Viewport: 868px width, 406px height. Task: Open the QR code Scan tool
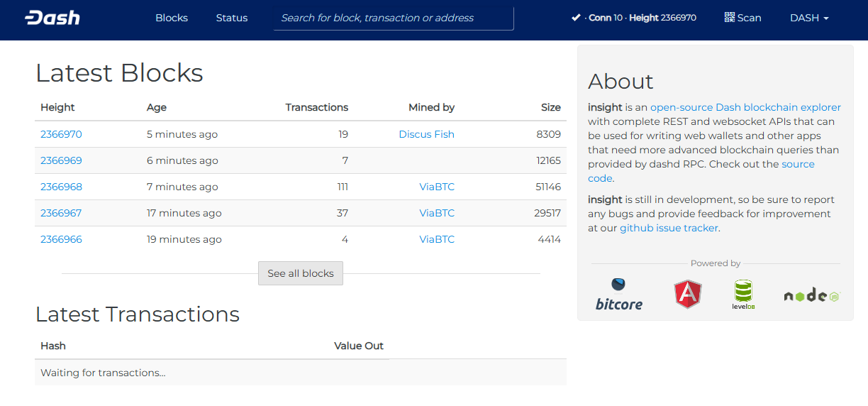coord(742,18)
